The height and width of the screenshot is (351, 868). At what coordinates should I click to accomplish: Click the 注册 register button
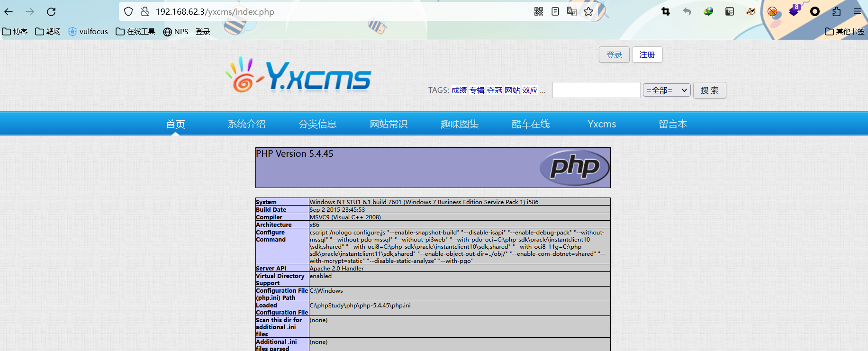pyautogui.click(x=647, y=54)
